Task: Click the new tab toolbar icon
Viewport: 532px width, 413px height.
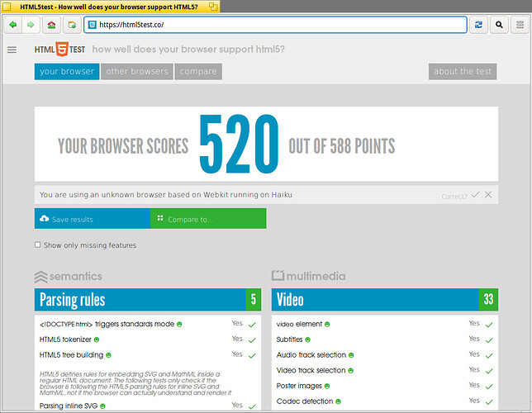Action: [72, 25]
